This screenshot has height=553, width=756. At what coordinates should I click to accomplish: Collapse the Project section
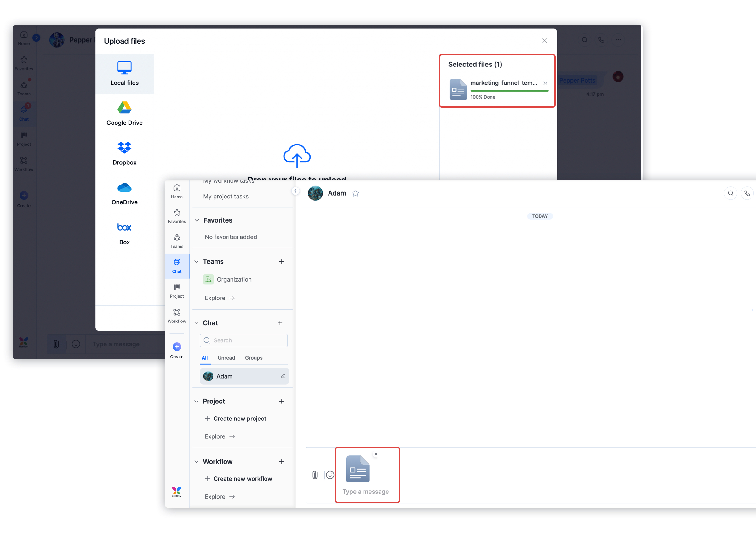click(197, 401)
